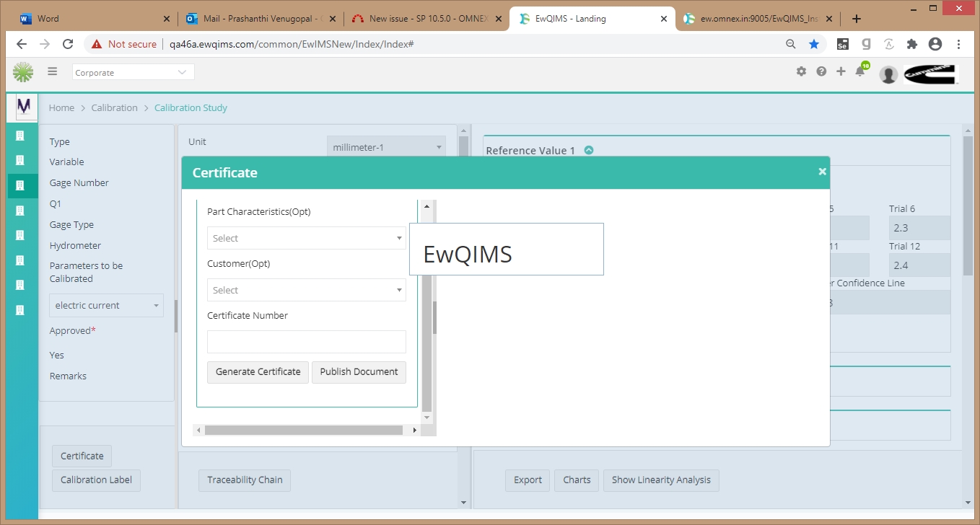Image resolution: width=980 pixels, height=525 pixels.
Task: Open the help question mark icon
Action: click(821, 71)
